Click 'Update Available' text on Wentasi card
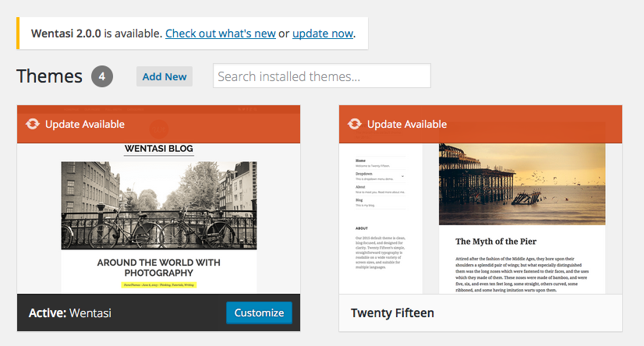The height and width of the screenshot is (346, 644). click(x=85, y=124)
